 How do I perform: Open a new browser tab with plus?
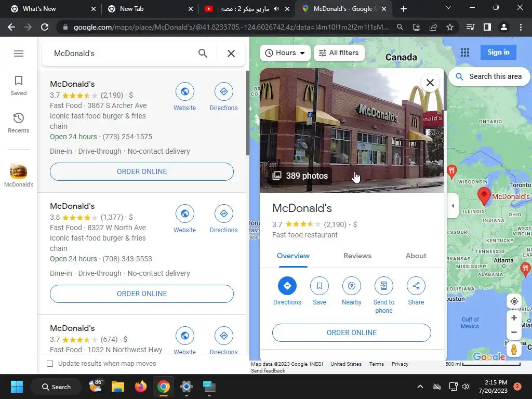403,9
